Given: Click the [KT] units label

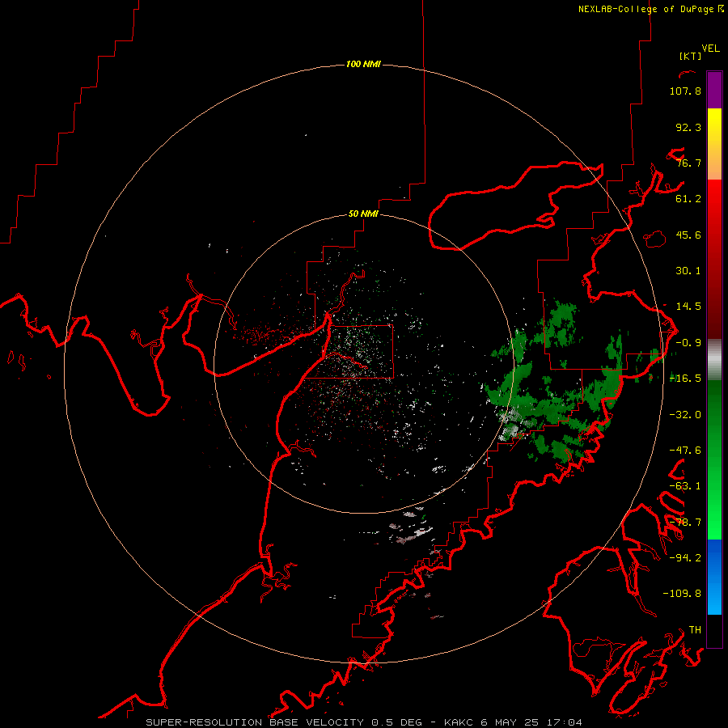Looking at the screenshot, I should pyautogui.click(x=691, y=56).
